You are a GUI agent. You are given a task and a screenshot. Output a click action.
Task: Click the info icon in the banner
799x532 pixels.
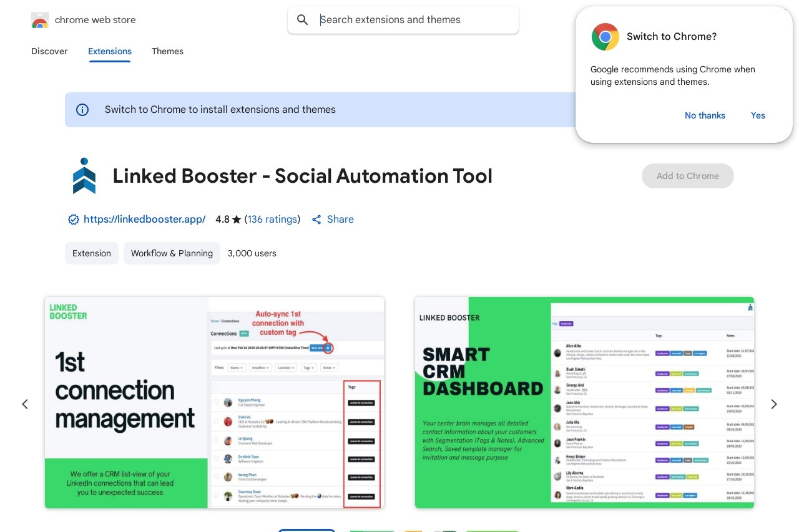[82, 110]
